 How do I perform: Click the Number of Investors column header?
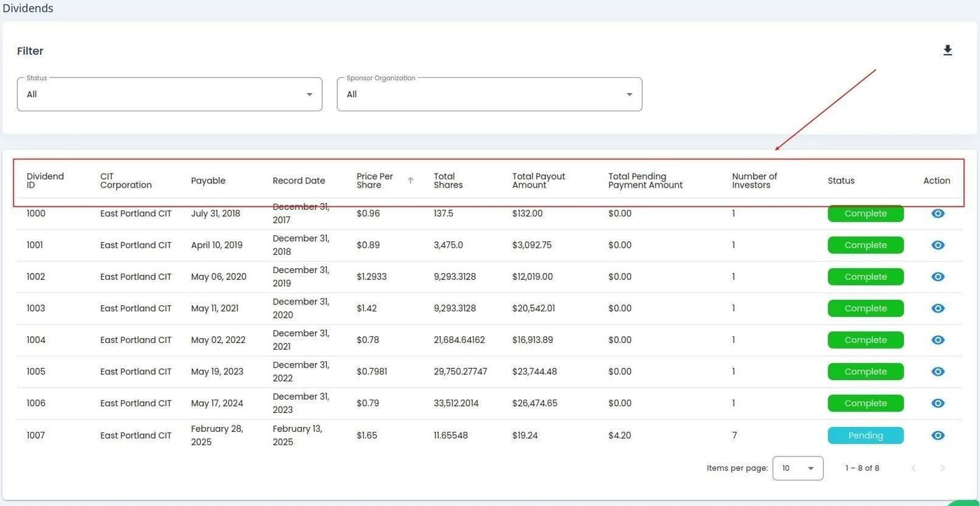click(x=754, y=181)
